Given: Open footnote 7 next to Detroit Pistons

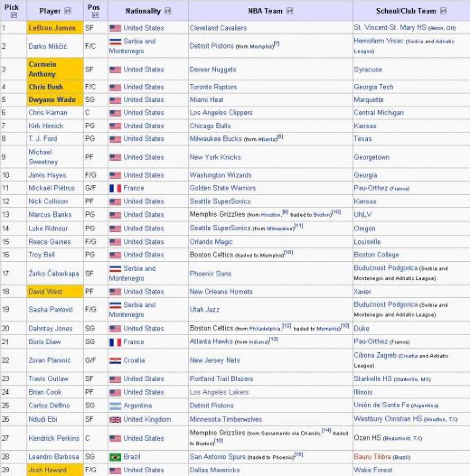Looking at the screenshot, I should point(276,44).
